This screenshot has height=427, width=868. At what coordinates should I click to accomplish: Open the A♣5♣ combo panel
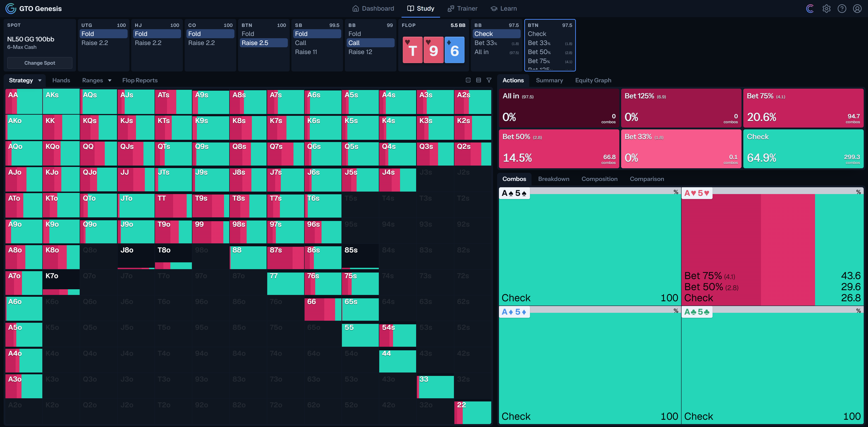coord(772,365)
